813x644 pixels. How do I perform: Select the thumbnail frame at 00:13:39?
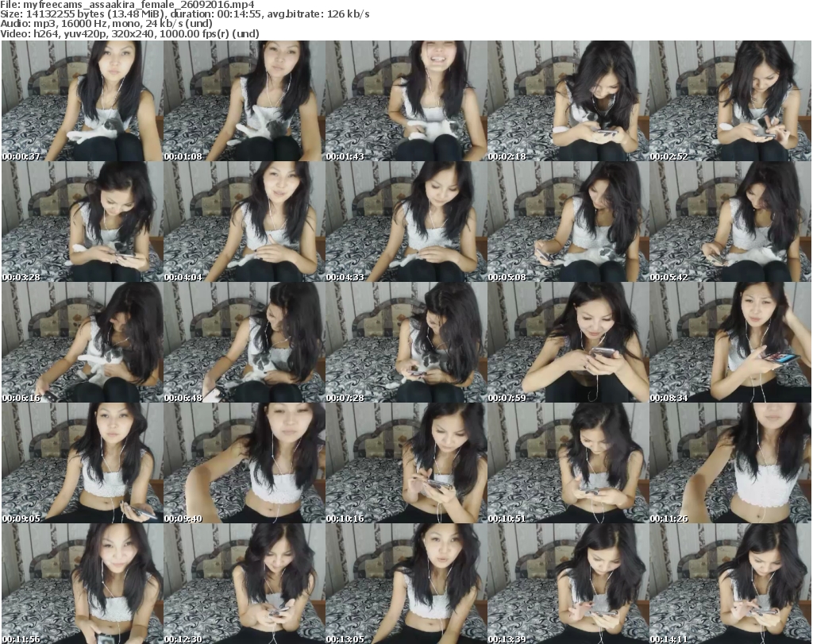tap(568, 584)
